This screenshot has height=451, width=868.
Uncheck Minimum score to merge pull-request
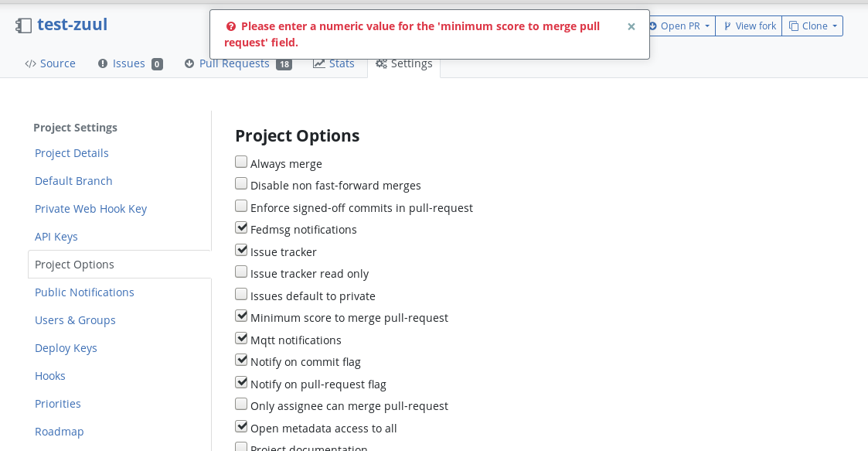241,316
